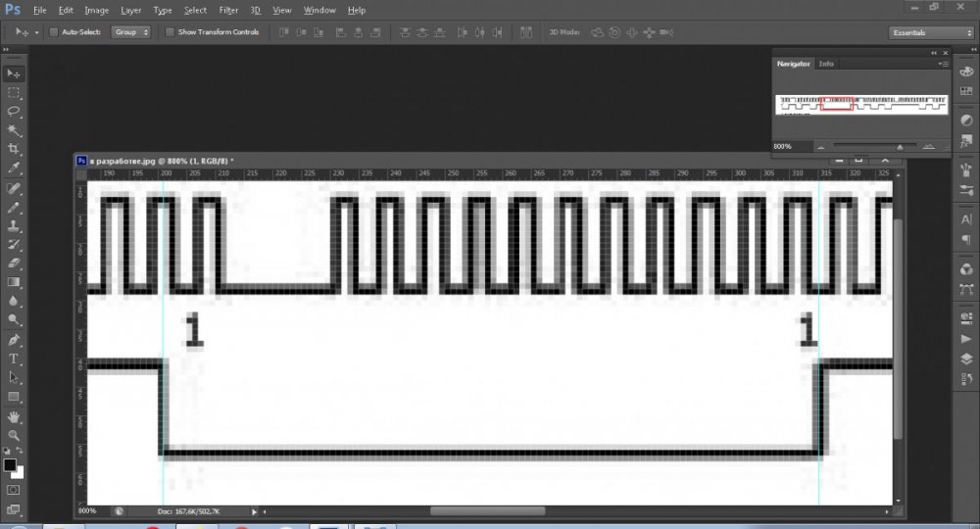Screen dimensions: 980x529
Task: Click the Navigator preview thumbnail
Action: (x=861, y=104)
